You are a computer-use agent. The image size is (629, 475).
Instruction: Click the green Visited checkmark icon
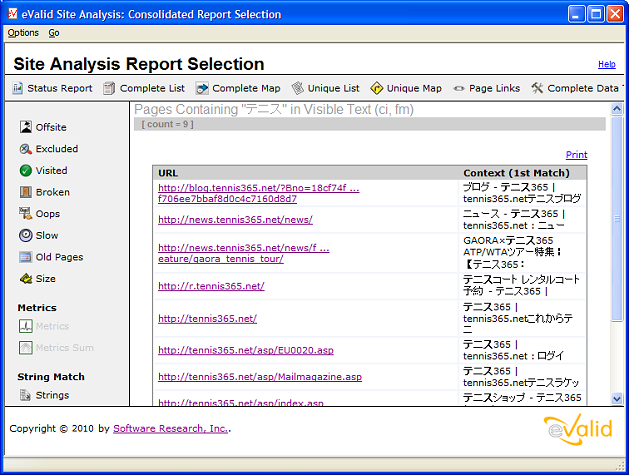pyautogui.click(x=26, y=171)
